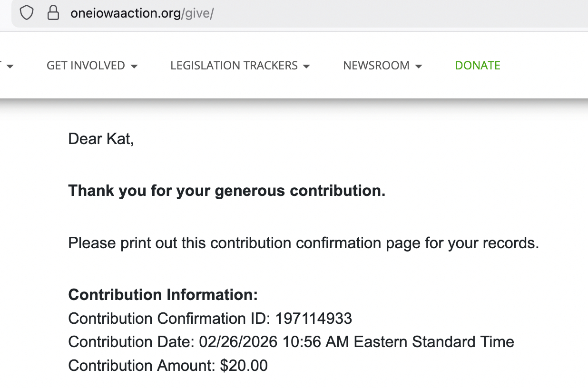Open the GET INVOLVED menu

86,66
